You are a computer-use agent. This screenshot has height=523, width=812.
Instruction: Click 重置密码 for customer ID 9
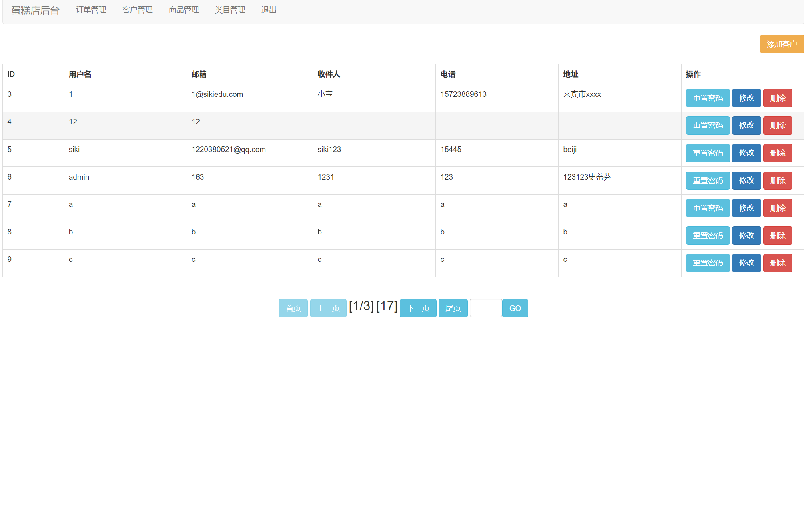click(707, 263)
